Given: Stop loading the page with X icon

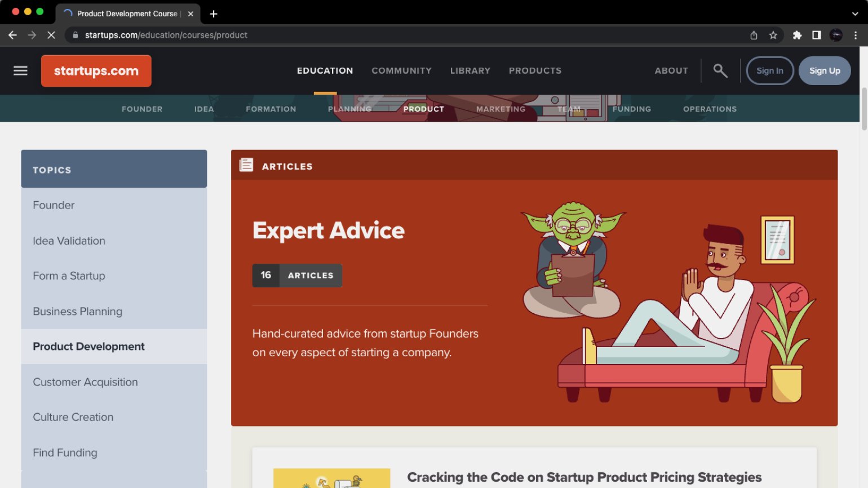Looking at the screenshot, I should coord(51,35).
